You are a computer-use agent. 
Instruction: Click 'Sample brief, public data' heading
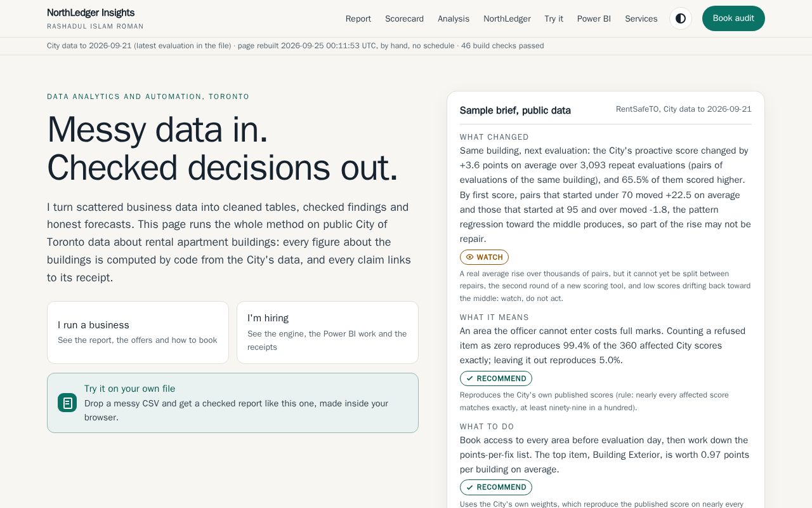(515, 110)
